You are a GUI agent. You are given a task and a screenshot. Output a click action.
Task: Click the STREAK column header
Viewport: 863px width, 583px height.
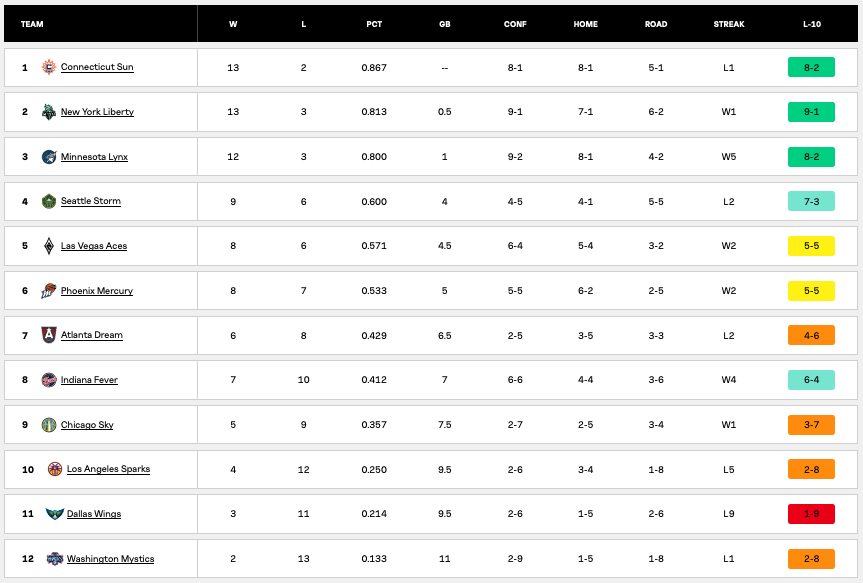729,24
